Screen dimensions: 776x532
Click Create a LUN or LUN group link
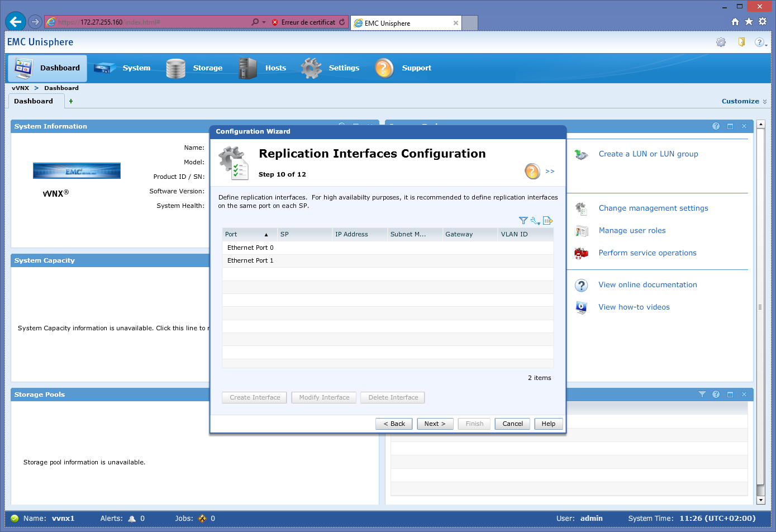click(648, 154)
